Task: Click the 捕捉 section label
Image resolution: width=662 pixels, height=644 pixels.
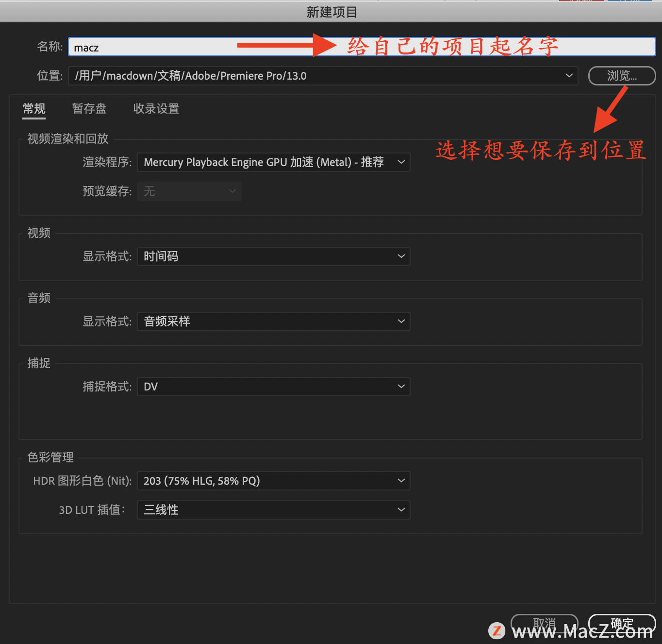Action: click(39, 363)
